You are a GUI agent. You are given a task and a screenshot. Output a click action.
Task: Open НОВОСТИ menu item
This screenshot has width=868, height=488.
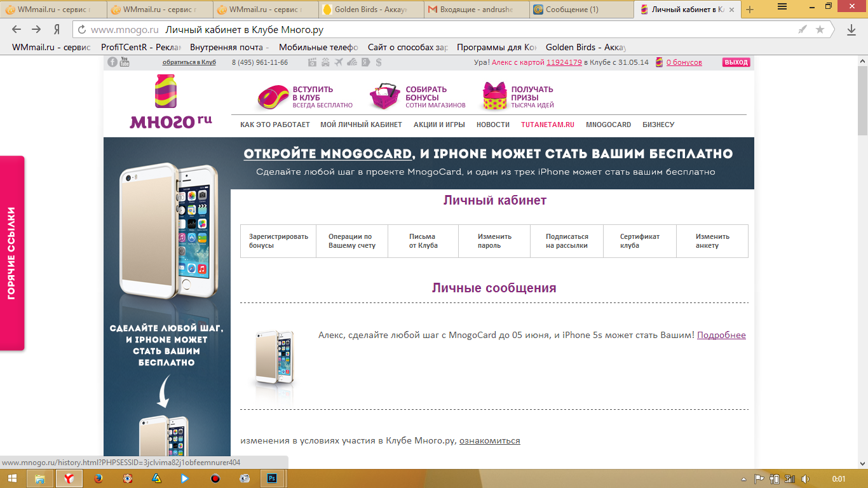[493, 125]
